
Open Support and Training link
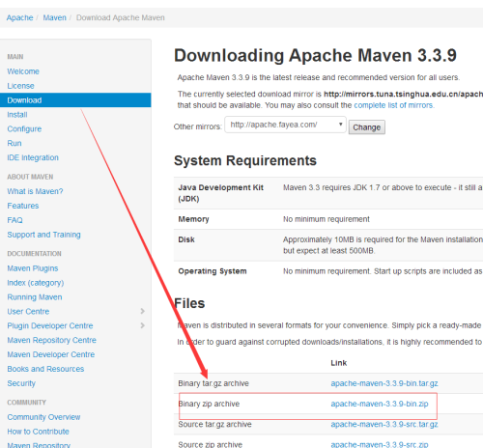(43, 235)
